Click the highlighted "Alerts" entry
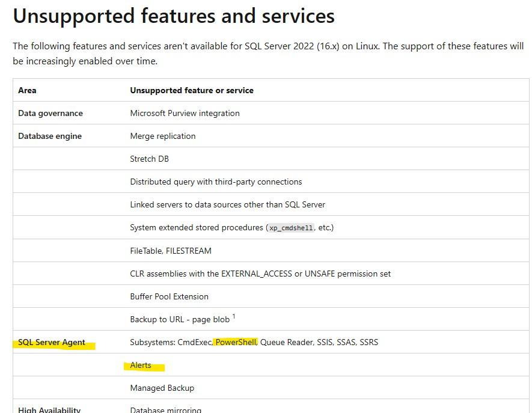 tap(141, 365)
